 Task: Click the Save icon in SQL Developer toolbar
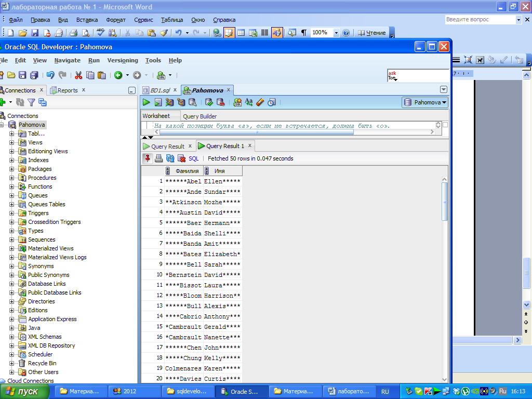click(x=22, y=75)
